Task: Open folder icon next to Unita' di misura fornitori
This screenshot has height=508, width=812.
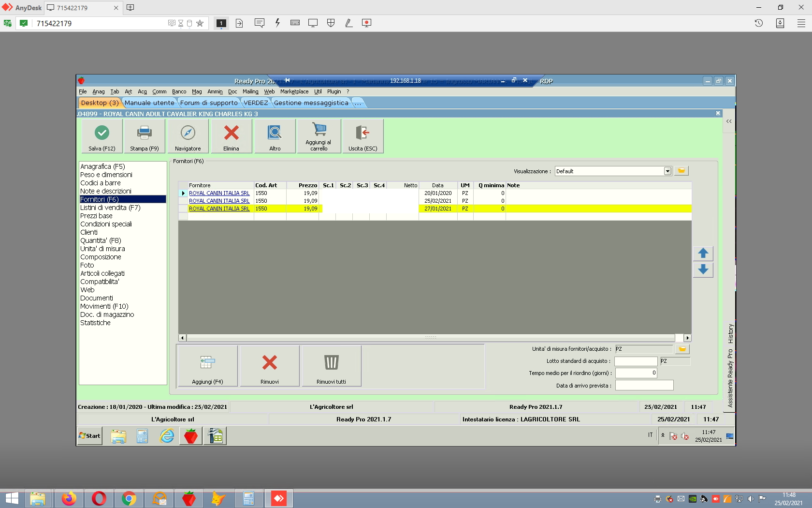Action: (682, 349)
